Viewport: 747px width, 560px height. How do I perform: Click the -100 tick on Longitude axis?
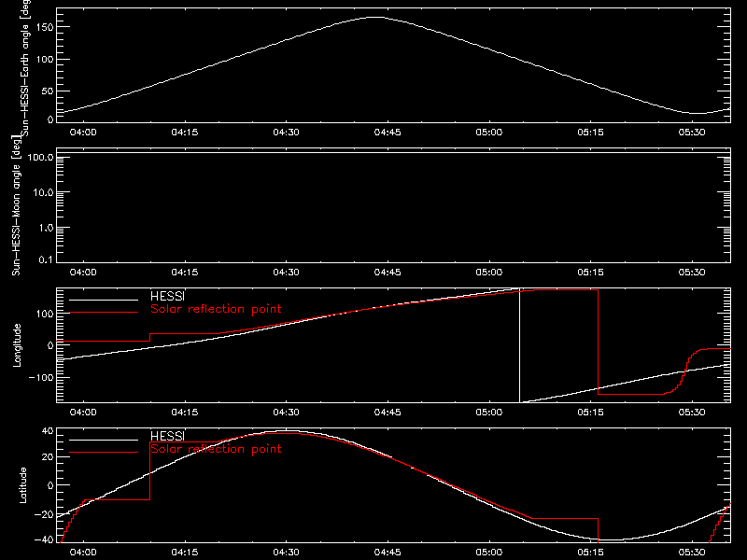[42, 377]
